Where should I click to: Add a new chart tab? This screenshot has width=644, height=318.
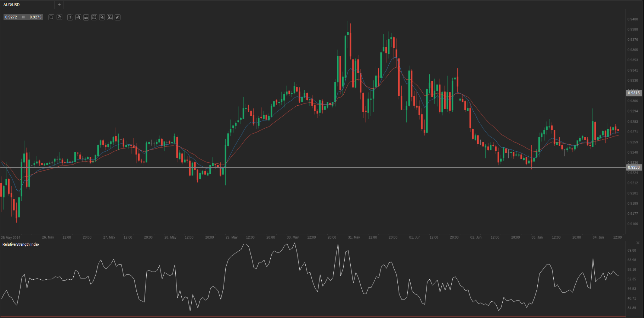tap(59, 5)
